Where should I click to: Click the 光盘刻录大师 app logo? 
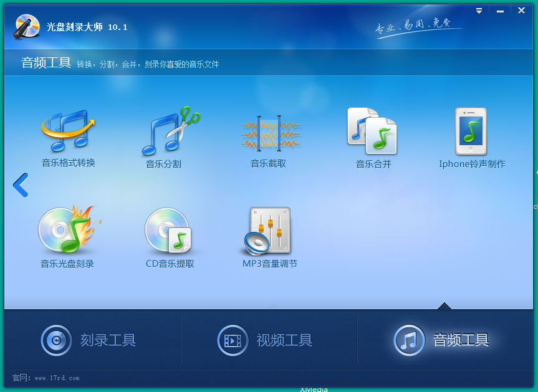pos(27,26)
